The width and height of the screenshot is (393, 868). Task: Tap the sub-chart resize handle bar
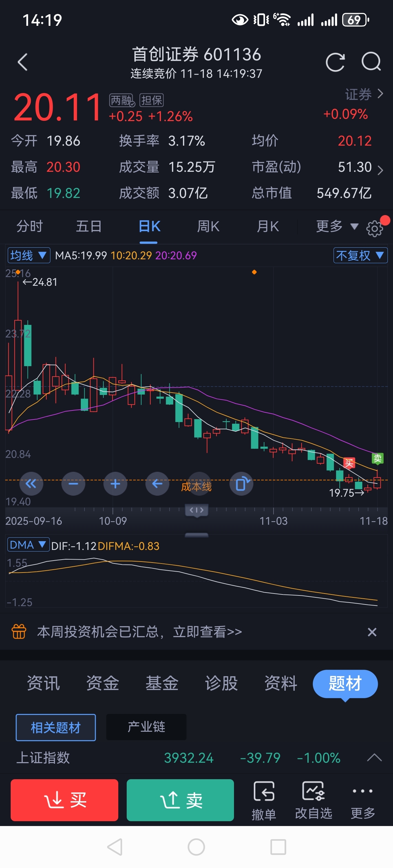click(x=197, y=535)
